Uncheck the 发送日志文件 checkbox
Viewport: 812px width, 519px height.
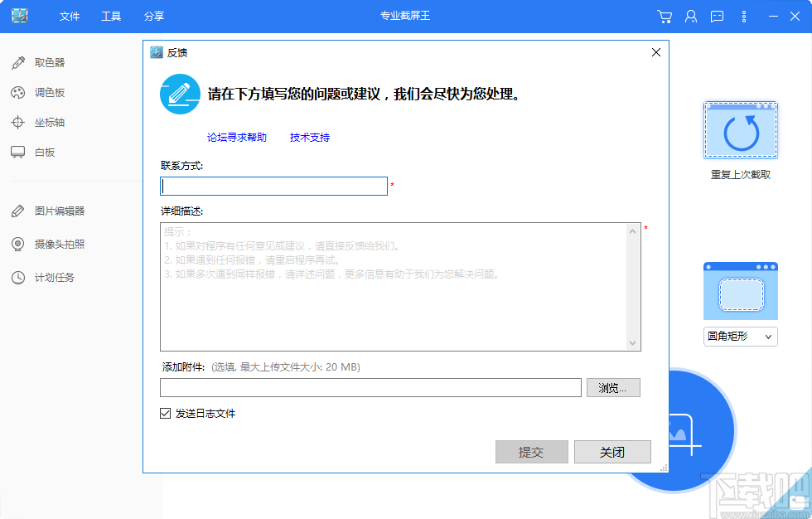coord(161,413)
